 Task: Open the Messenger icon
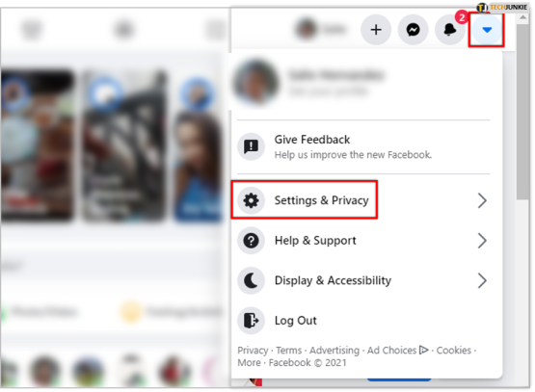tap(413, 30)
